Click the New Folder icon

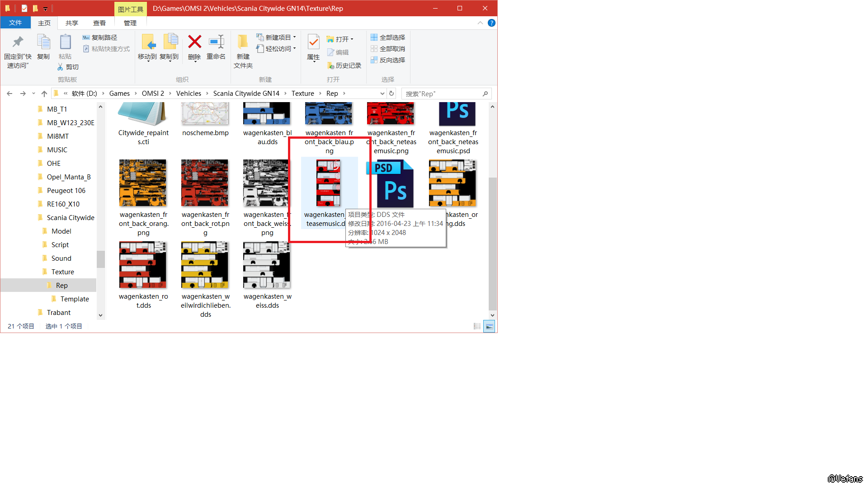[x=243, y=42]
